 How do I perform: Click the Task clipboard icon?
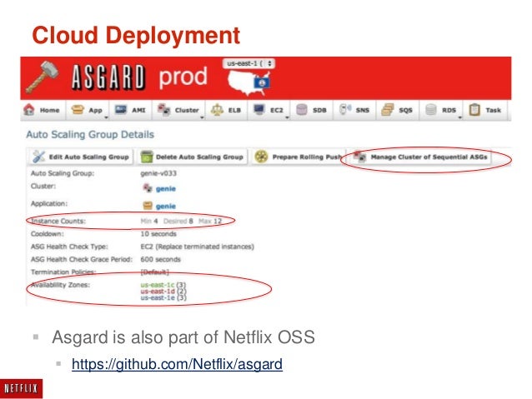(x=474, y=109)
